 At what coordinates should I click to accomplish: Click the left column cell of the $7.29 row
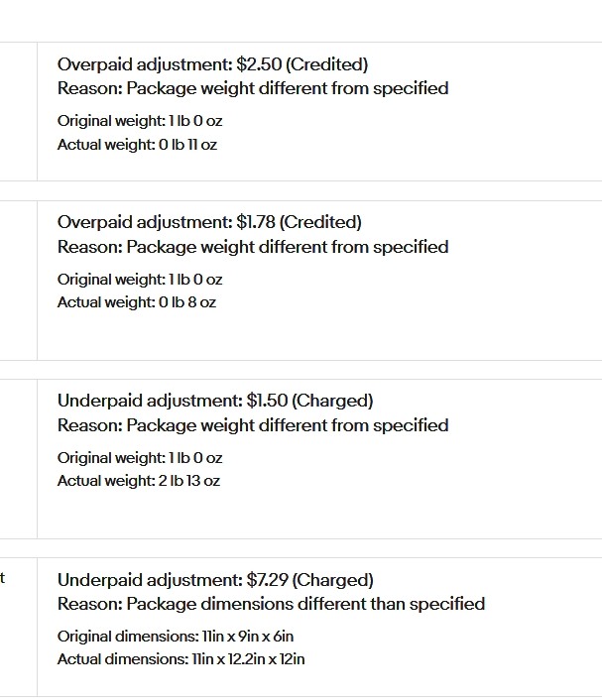click(x=18, y=627)
